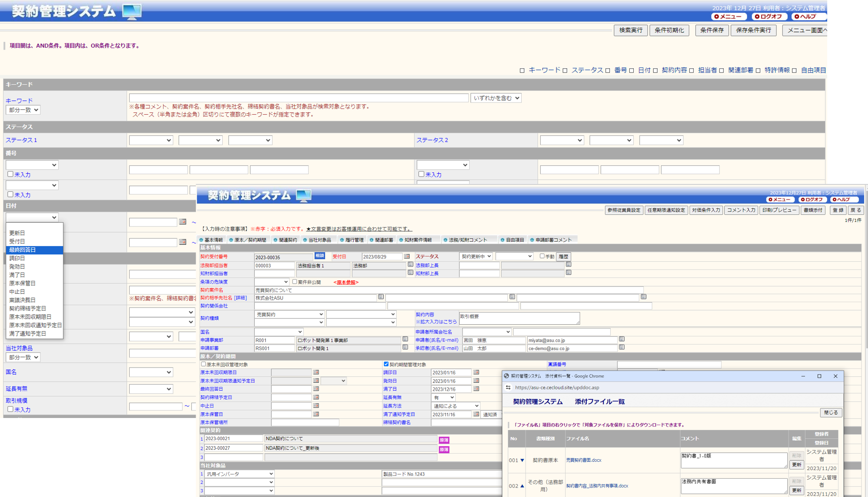Click 検索実行 button

[631, 30]
